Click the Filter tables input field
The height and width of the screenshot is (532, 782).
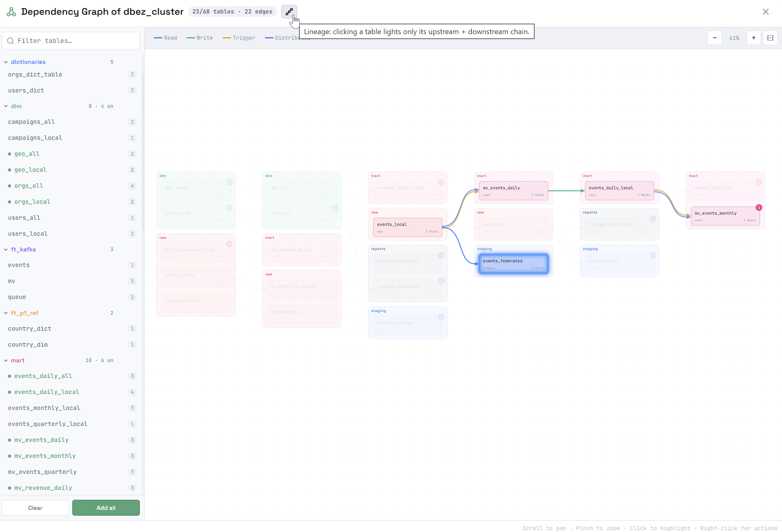click(71, 41)
